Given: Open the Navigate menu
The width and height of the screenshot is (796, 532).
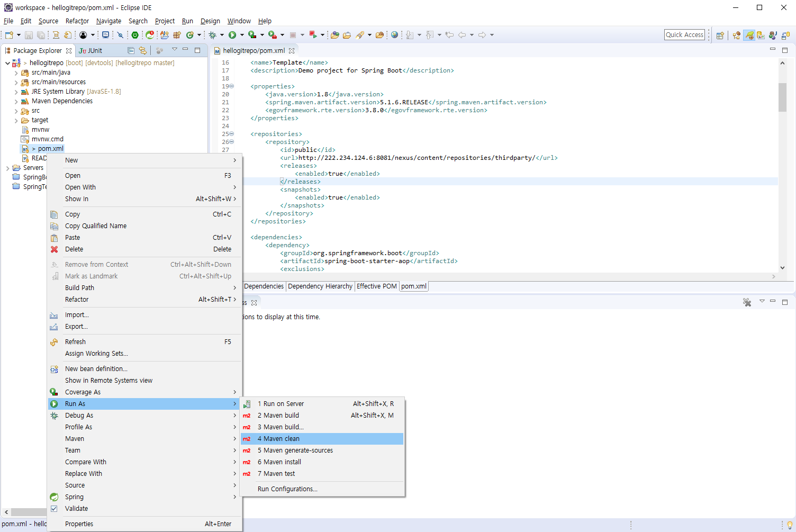Looking at the screenshot, I should click(108, 21).
